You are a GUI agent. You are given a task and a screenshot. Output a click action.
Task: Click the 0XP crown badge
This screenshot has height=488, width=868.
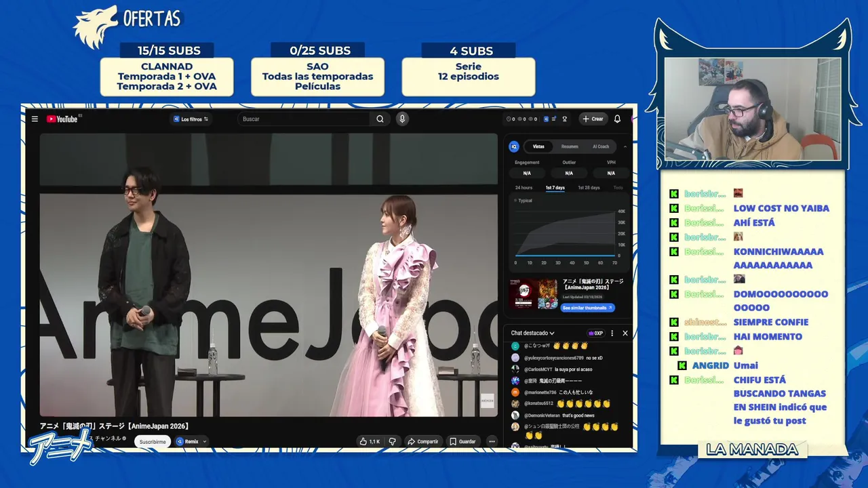point(596,333)
